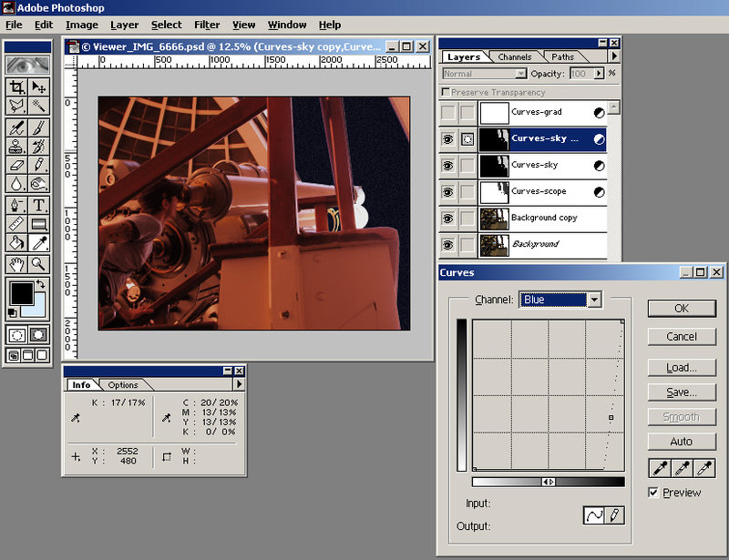Select the Paint Bucket tool
This screenshot has width=729, height=560.
point(16,242)
